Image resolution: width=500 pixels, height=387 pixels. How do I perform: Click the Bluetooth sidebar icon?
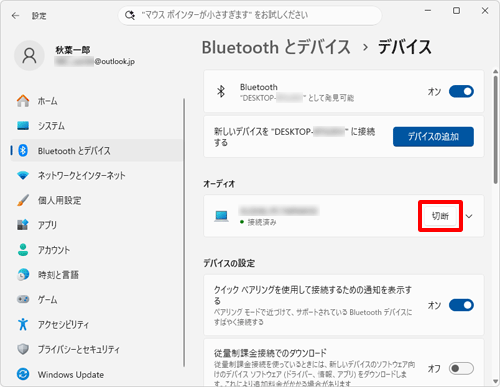[x=23, y=151]
